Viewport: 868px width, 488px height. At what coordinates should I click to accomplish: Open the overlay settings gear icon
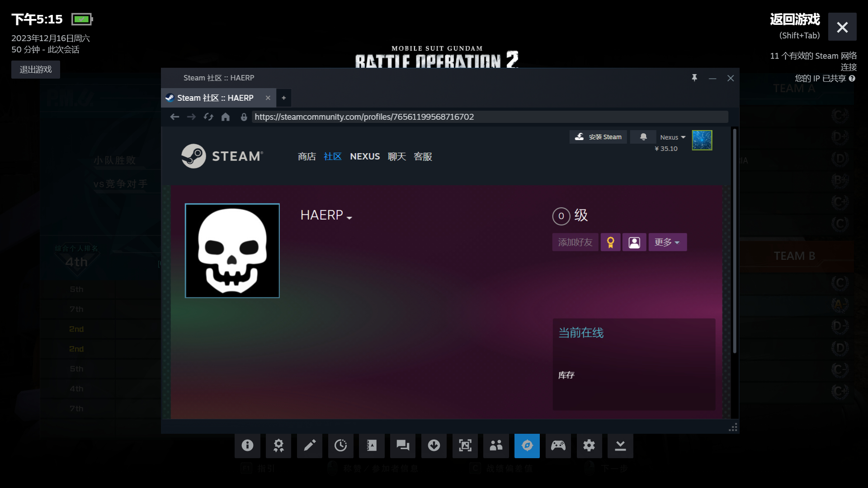(x=589, y=446)
